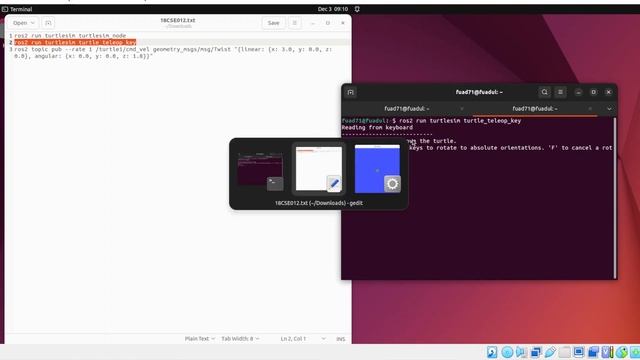Viewport: 640px width, 360px height.
Task: Click the VirtualBox shared folders status icon
Action: (564, 352)
